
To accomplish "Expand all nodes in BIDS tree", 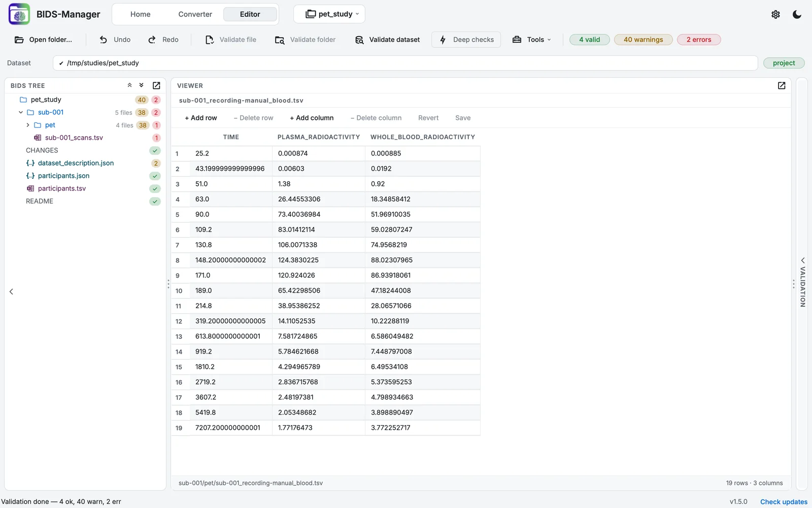I will (142, 85).
